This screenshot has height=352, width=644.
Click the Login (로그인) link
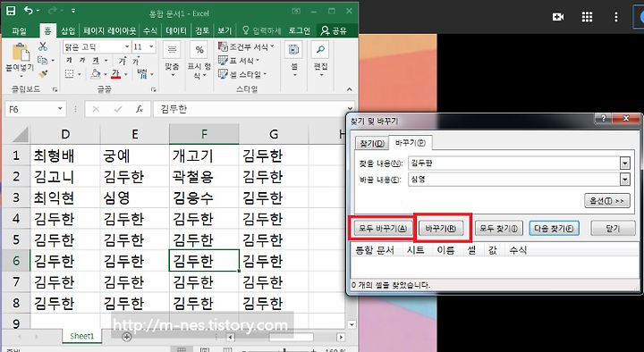[x=300, y=30]
